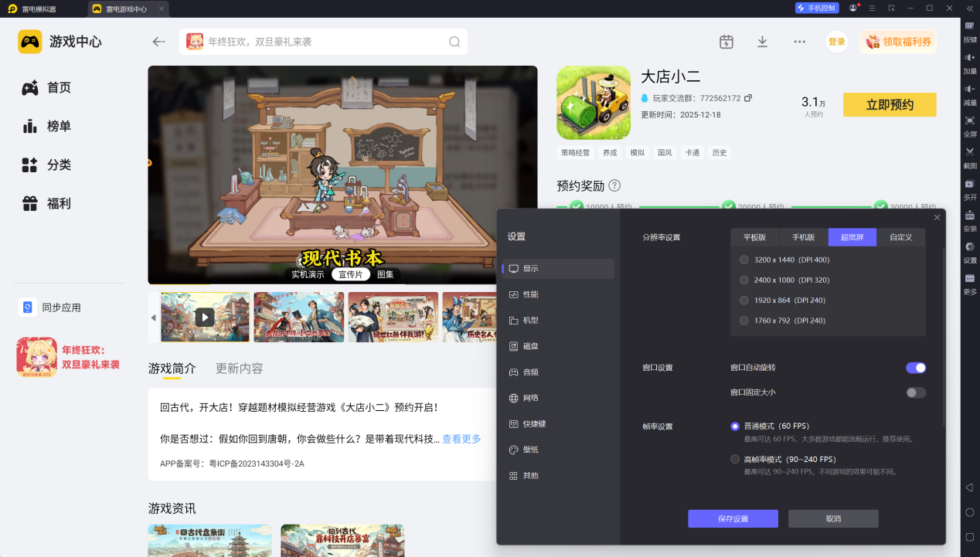The width and height of the screenshot is (980, 557).
Task: Click the yellow 立即预约 reserve button
Action: click(889, 104)
